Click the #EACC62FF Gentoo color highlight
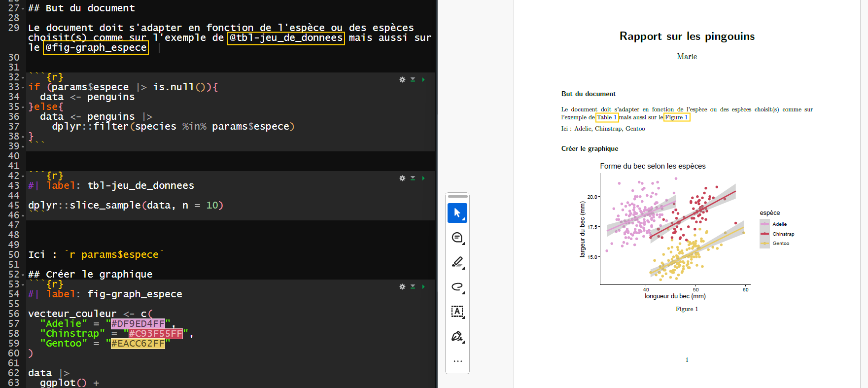Viewport: 868px width, 388px height. point(138,344)
